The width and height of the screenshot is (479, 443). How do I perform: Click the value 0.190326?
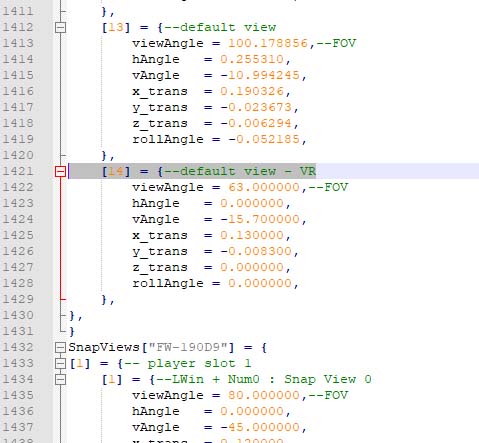[252, 91]
